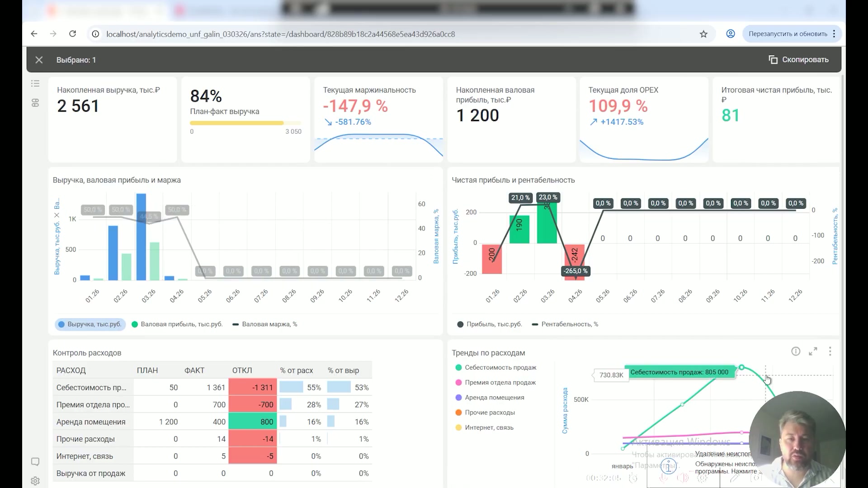Open the widgets layout sidebar icon

[35, 103]
